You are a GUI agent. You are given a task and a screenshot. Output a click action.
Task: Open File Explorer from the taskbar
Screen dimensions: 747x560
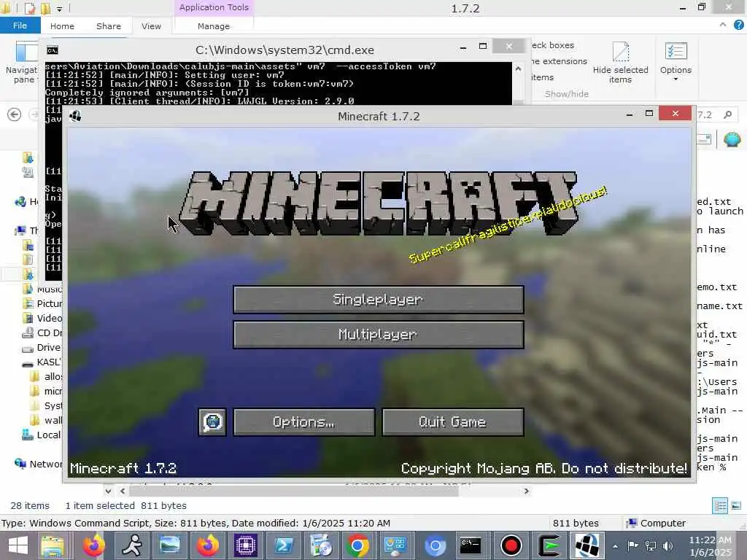tap(53, 545)
